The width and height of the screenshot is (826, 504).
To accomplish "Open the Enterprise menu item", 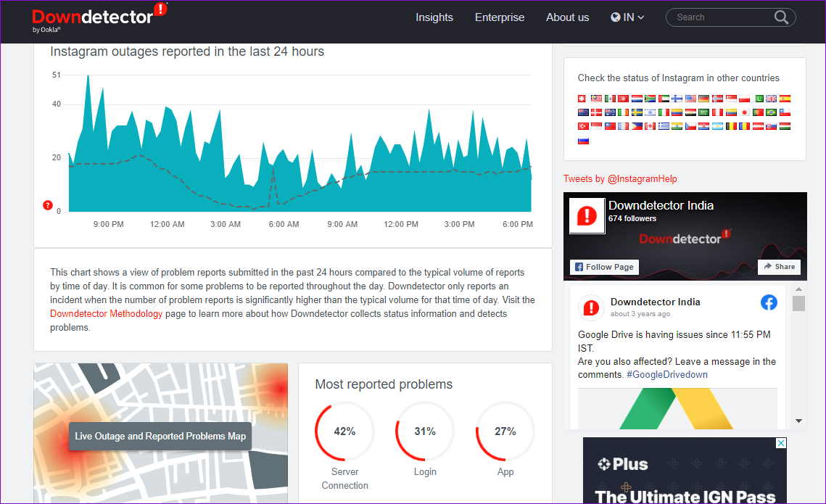I will (500, 17).
